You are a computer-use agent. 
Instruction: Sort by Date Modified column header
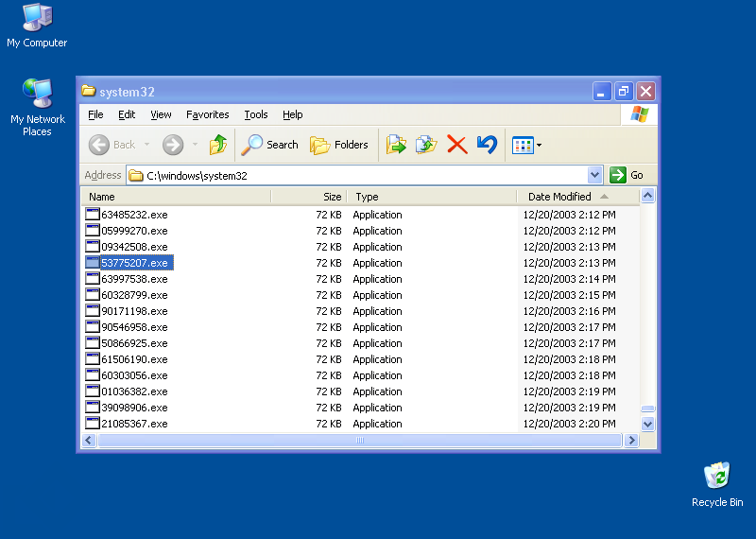pos(578,197)
